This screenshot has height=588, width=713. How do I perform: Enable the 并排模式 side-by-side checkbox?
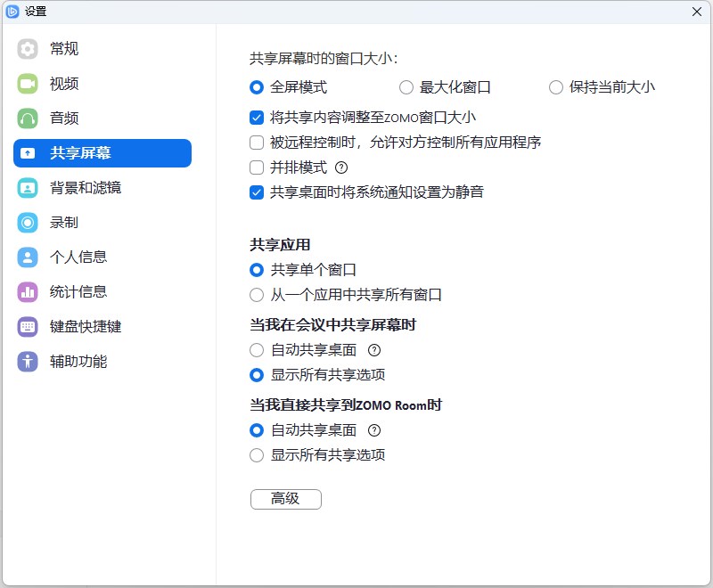coord(257,167)
